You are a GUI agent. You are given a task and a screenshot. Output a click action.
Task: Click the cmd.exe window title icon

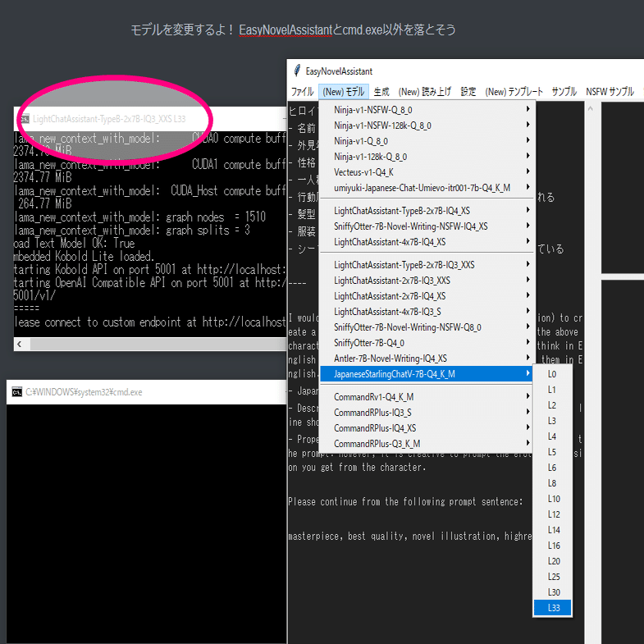click(x=17, y=392)
